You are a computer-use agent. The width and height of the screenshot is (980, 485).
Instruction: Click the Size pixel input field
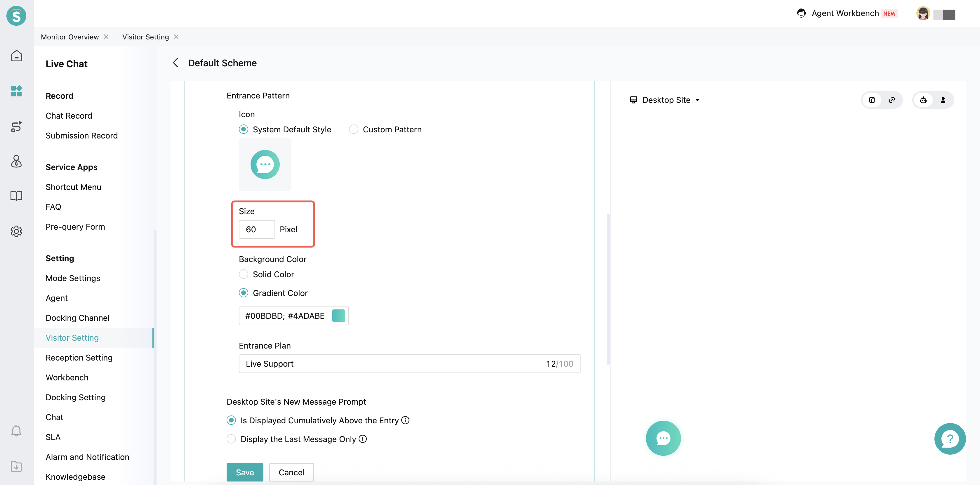point(256,229)
